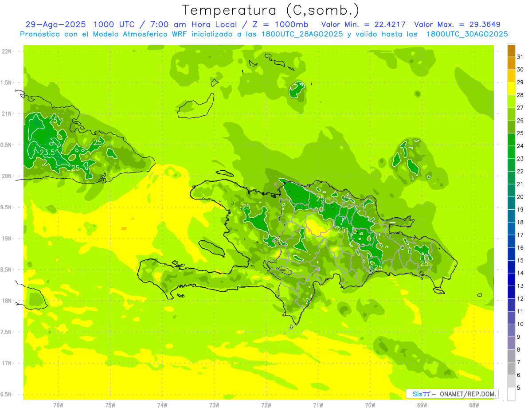Image resolution: width=532 pixels, height=411 pixels.
Task: Click the '73W' longitude axis label
Action: [214, 405]
